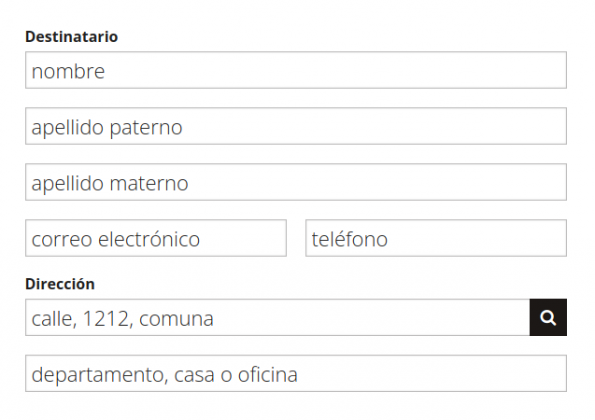Click into the apellido materno field

pyautogui.click(x=296, y=182)
